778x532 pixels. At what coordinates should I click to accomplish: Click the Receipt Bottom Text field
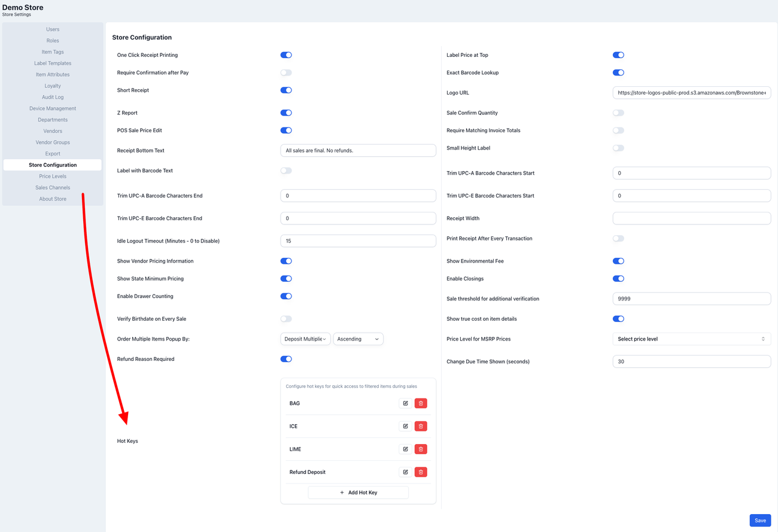click(x=358, y=151)
